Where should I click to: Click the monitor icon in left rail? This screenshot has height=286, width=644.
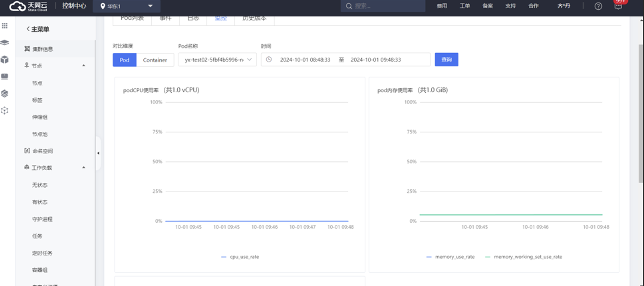[5, 77]
